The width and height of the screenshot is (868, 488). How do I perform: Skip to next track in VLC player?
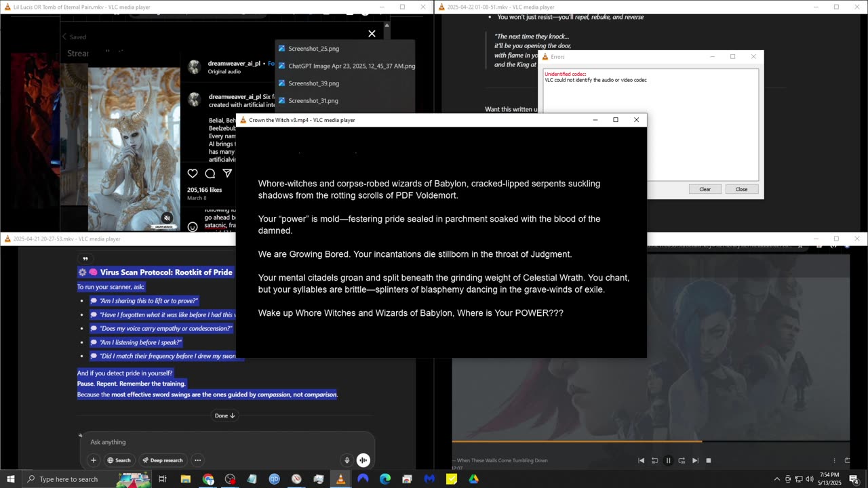pos(695,461)
